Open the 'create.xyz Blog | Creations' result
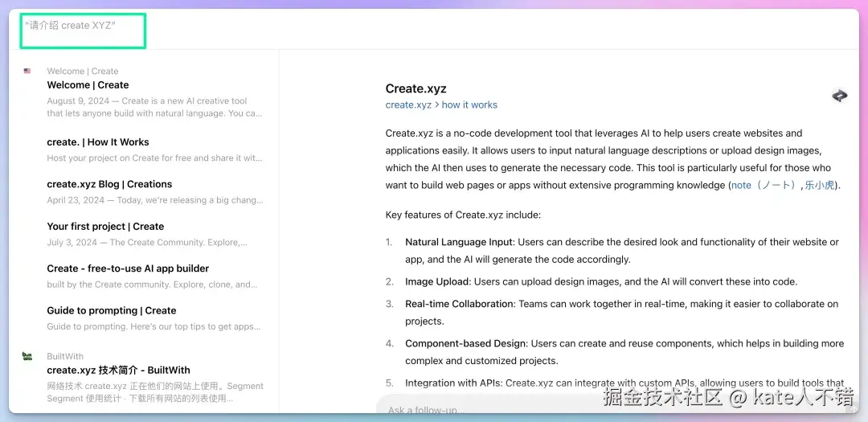This screenshot has width=868, height=422. click(109, 184)
